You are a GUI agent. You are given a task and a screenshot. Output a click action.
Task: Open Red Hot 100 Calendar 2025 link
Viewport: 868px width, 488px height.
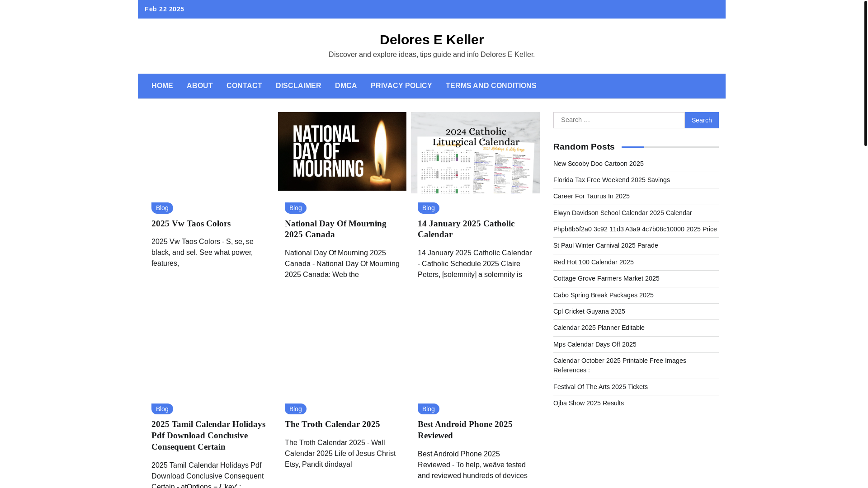pos(593,262)
